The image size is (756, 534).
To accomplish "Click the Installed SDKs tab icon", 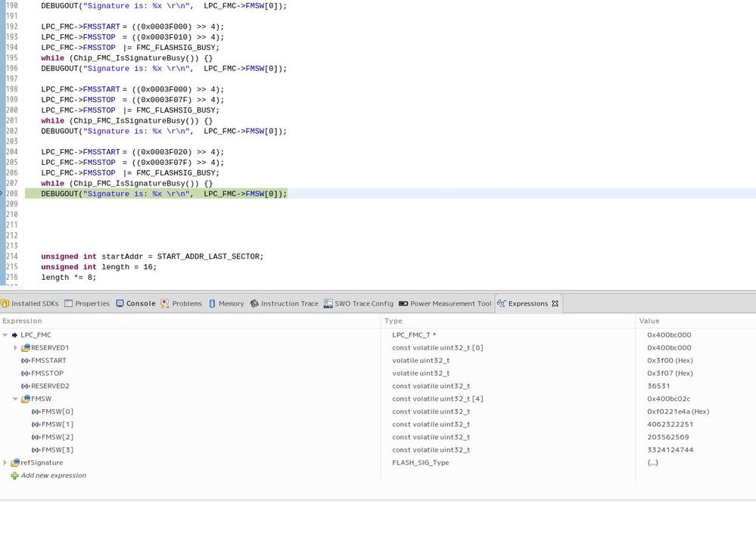I will point(5,303).
